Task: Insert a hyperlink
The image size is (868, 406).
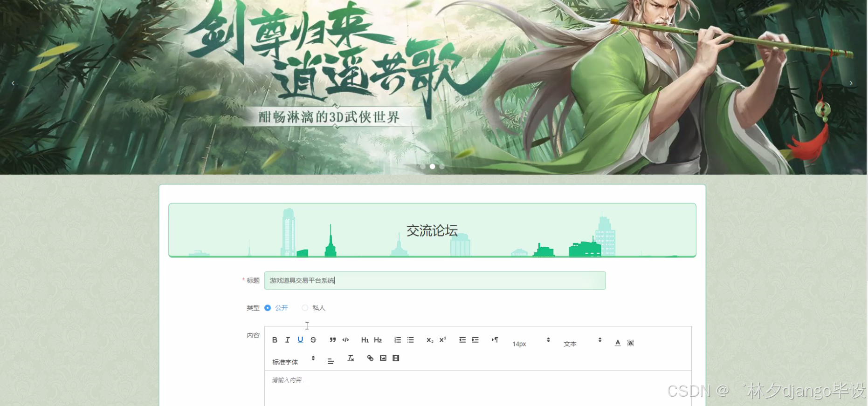Action: (x=370, y=358)
